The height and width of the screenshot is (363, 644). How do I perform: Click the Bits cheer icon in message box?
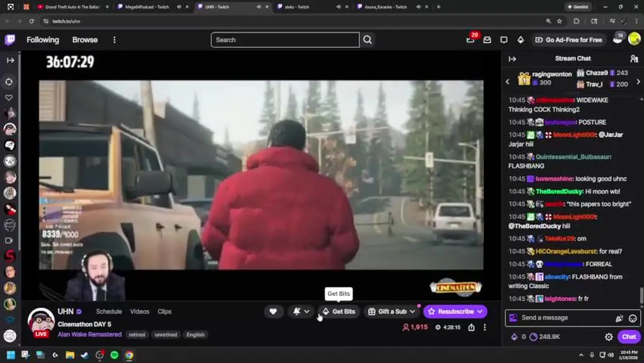pyautogui.click(x=619, y=318)
